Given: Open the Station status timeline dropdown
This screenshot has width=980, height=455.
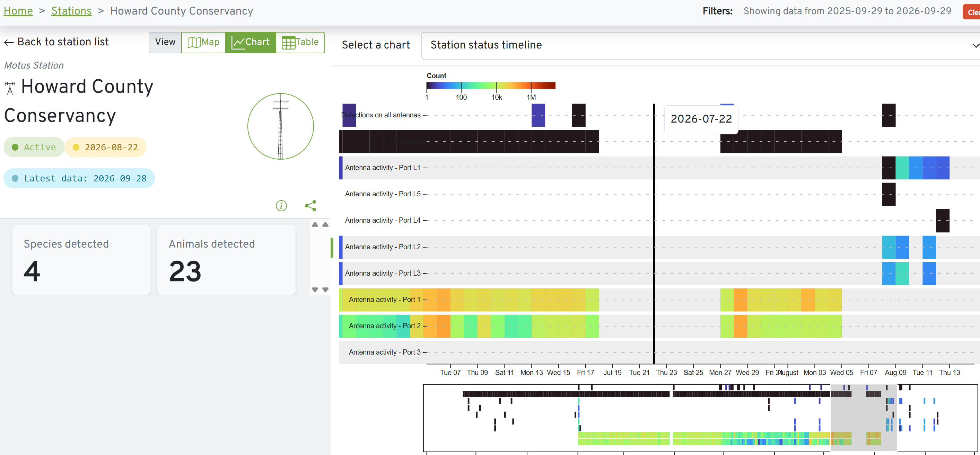Looking at the screenshot, I should 701,45.
